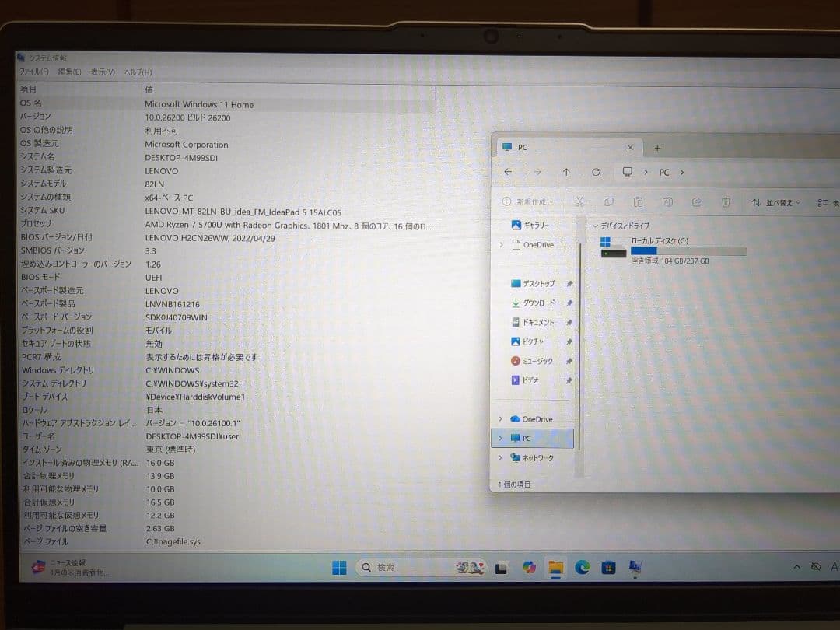Refresh the Explorer view with the refresh button
This screenshot has width=840, height=630.
(596, 172)
